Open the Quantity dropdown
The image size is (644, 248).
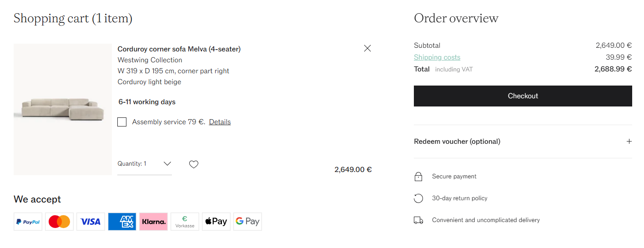tap(145, 164)
